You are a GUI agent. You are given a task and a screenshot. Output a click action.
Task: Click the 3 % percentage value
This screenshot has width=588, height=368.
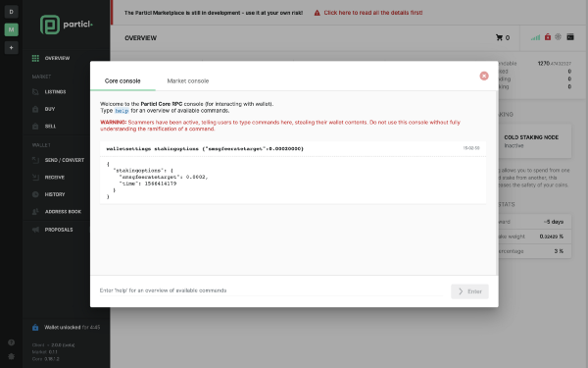coord(559,251)
